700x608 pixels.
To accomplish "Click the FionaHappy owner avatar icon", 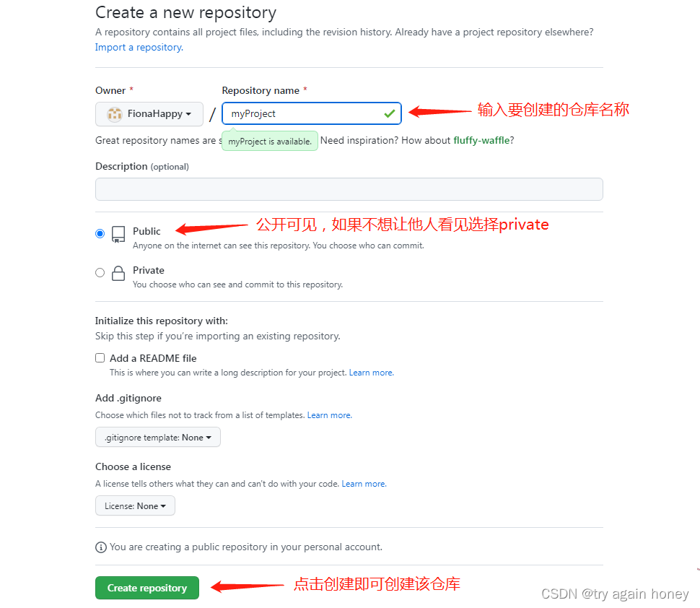I will pos(115,114).
